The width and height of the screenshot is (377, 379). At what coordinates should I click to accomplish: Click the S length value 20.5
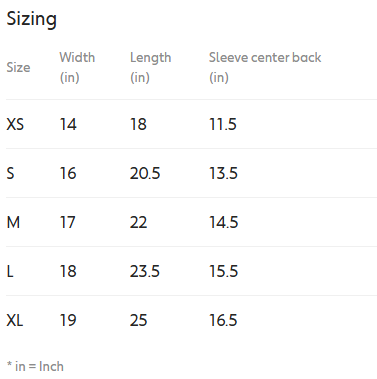coord(145,173)
